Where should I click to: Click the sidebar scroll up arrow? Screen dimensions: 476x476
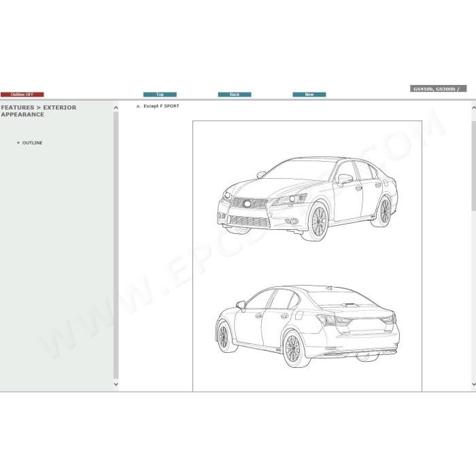point(116,107)
